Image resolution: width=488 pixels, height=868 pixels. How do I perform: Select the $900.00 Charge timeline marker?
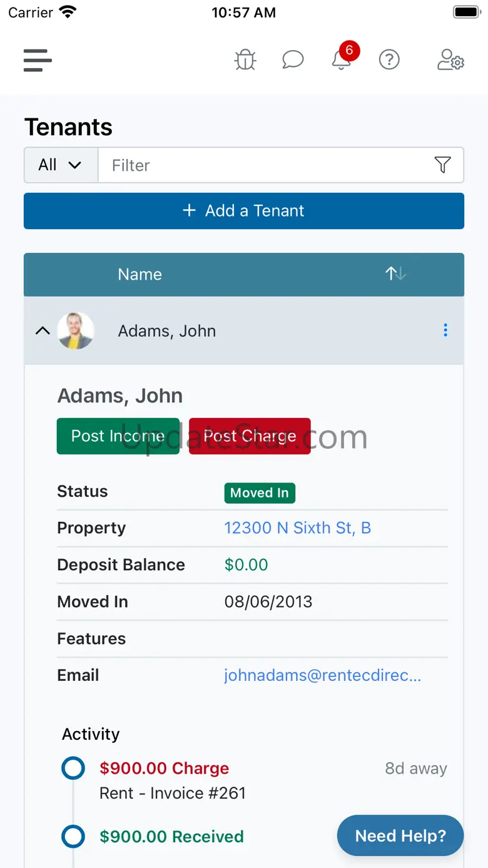[73, 768]
